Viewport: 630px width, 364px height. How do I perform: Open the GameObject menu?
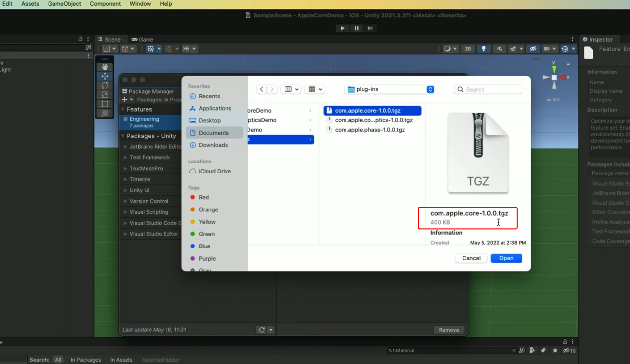(x=65, y=4)
